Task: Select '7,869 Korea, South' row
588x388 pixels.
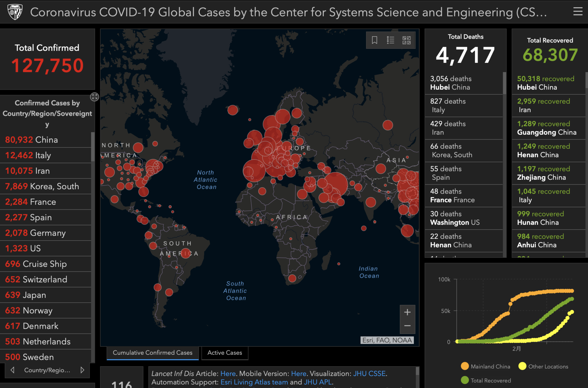Action: pyautogui.click(x=46, y=186)
